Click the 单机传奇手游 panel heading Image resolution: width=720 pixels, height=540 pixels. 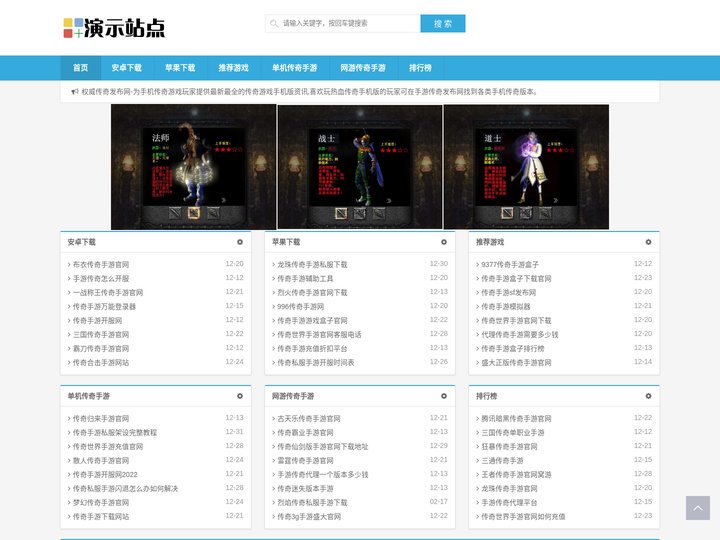[89, 396]
